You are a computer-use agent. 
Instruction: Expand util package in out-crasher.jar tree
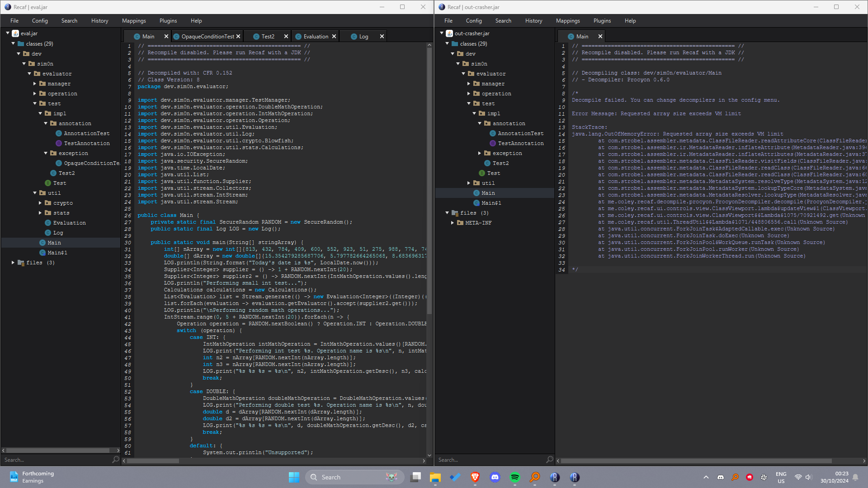(469, 183)
